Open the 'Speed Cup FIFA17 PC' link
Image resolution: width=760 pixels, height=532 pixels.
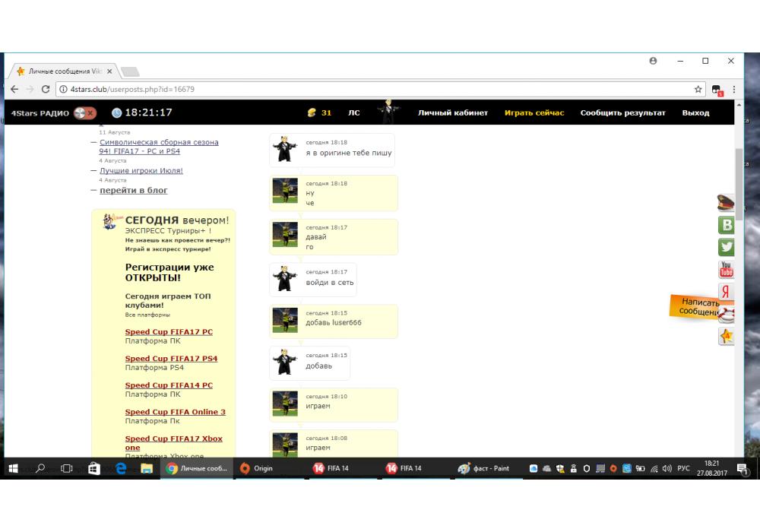(x=169, y=332)
